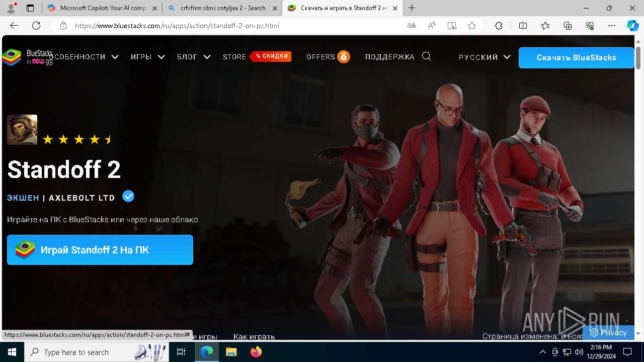Click the address bar URL field
Screen dimensions: 644x362
tap(236, 26)
